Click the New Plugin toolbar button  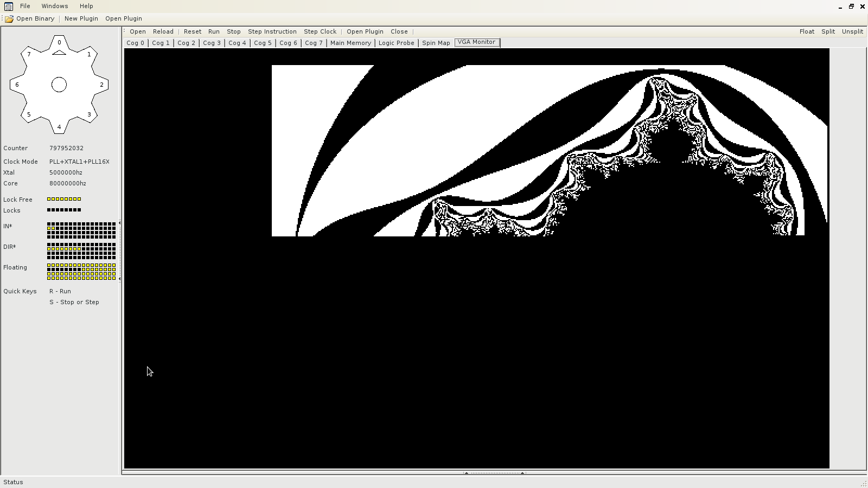[81, 18]
